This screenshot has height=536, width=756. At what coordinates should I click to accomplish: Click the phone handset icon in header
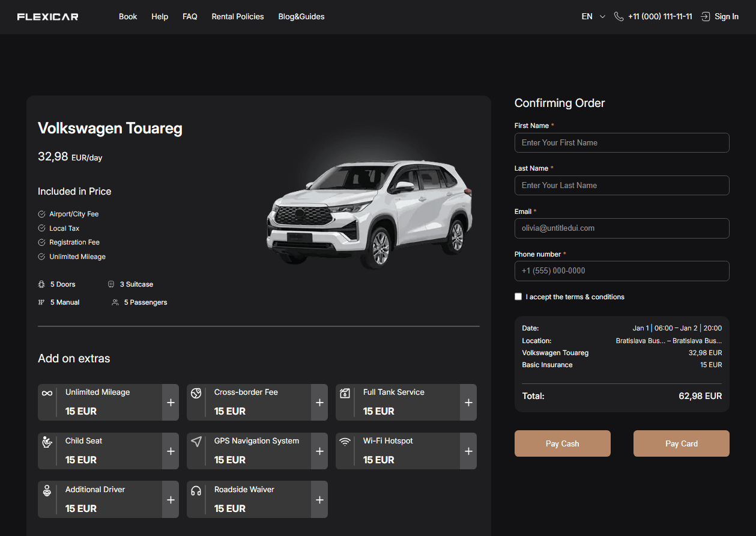pos(619,17)
